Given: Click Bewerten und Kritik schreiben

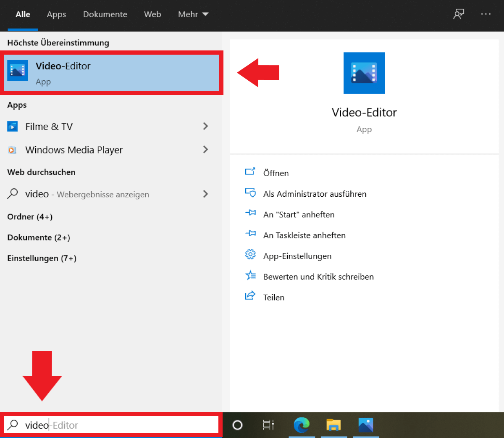Looking at the screenshot, I should (x=318, y=277).
